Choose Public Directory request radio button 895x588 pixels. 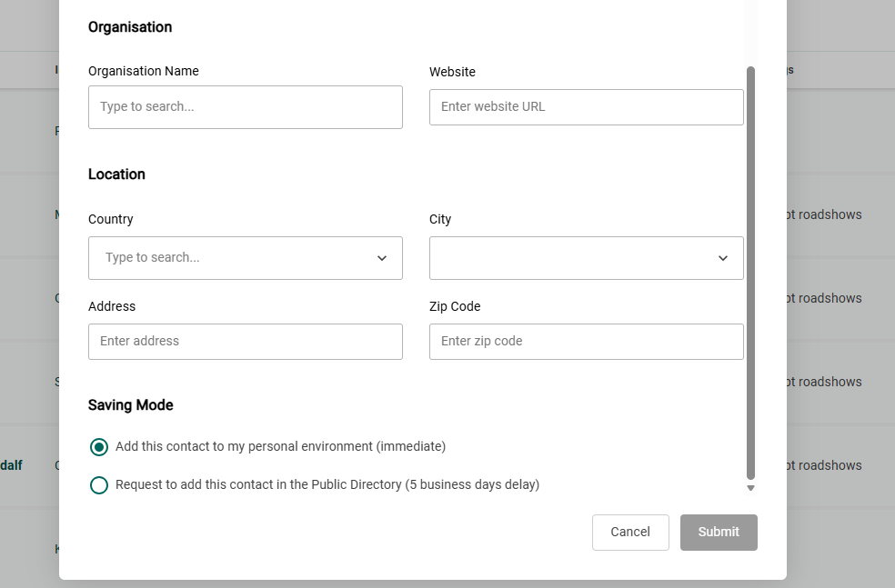99,485
